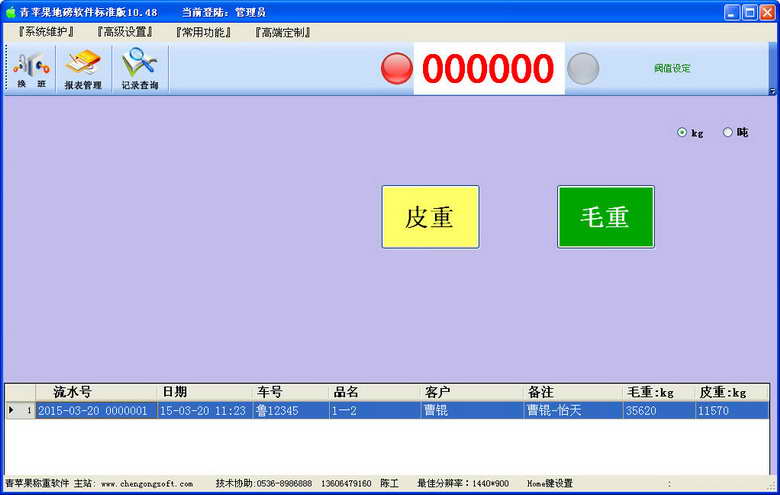Maximize the application window
This screenshot has height=495, width=780.
pyautogui.click(x=750, y=12)
